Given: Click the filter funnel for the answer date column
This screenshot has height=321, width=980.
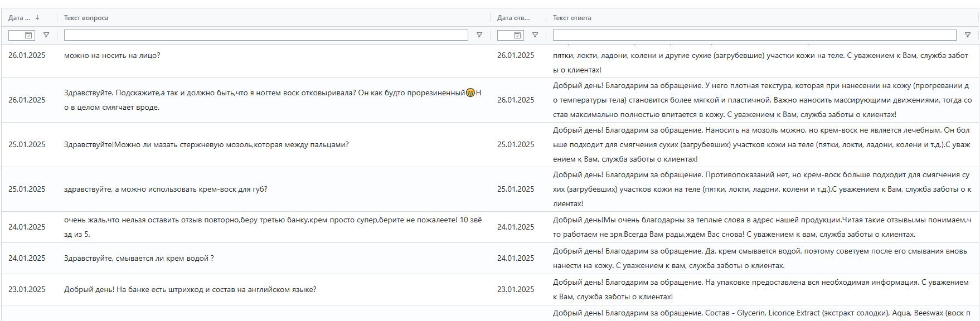Looking at the screenshot, I should pyautogui.click(x=535, y=35).
